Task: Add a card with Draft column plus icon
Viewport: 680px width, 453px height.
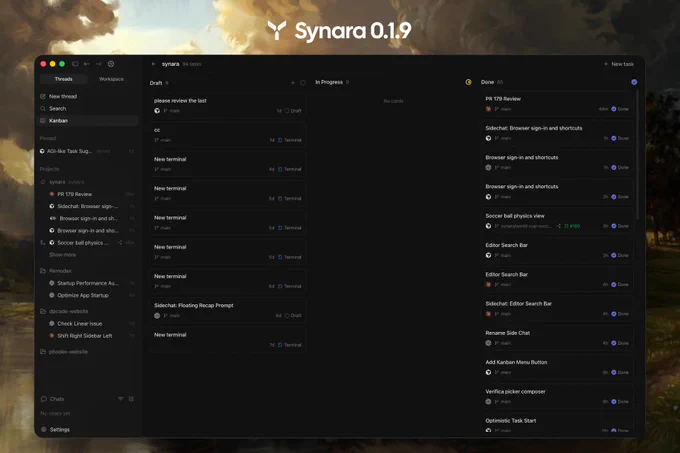Action: pyautogui.click(x=293, y=82)
